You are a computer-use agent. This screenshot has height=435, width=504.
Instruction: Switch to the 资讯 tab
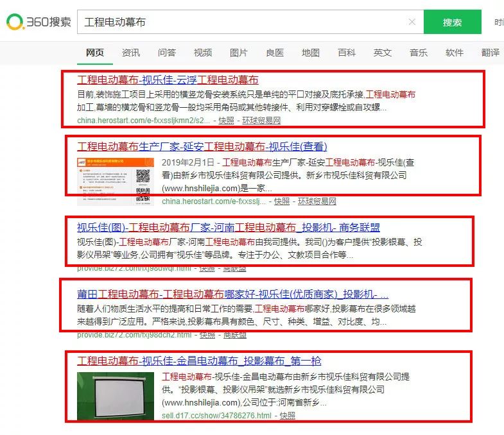pos(131,53)
